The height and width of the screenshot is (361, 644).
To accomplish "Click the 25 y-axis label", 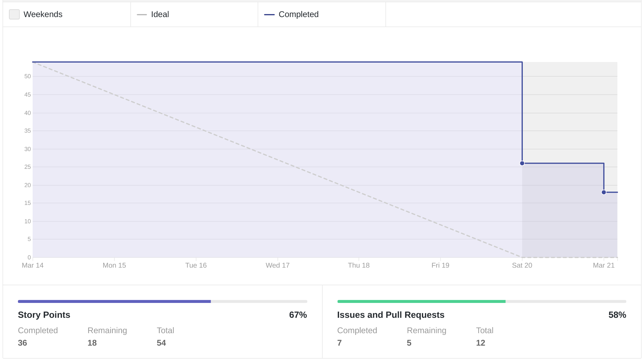I will [x=28, y=167].
